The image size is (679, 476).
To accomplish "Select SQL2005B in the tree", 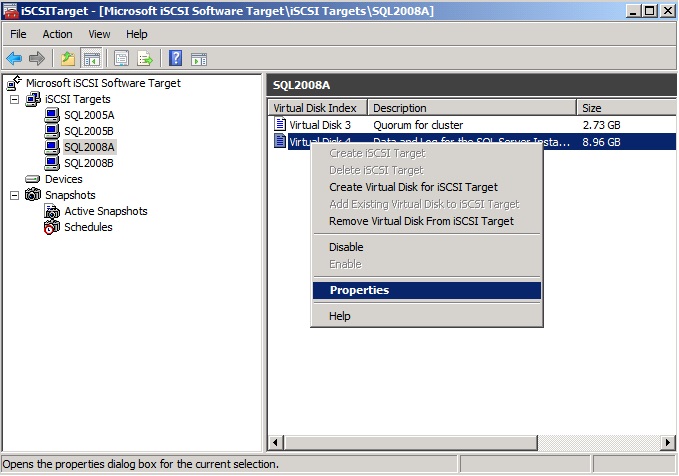I will click(x=89, y=131).
